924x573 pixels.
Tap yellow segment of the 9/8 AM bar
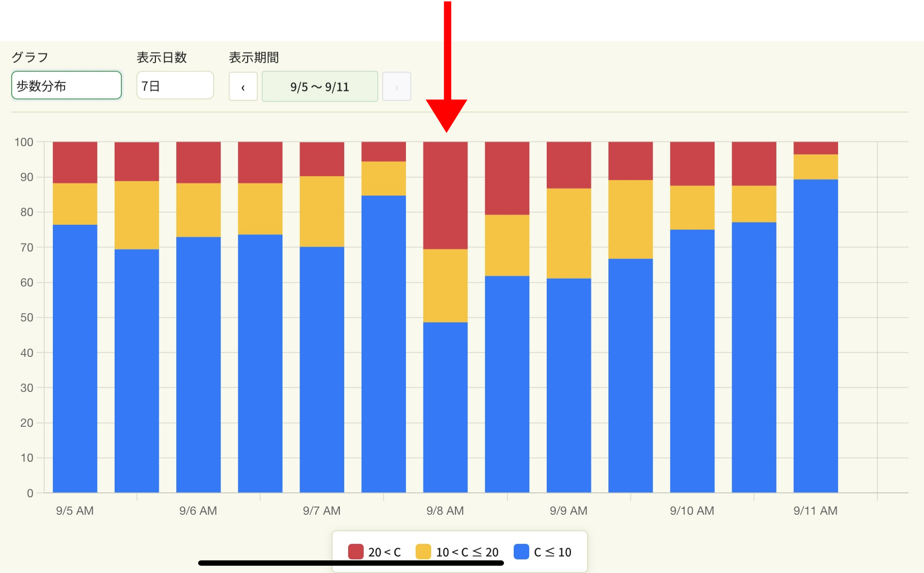[x=445, y=286]
